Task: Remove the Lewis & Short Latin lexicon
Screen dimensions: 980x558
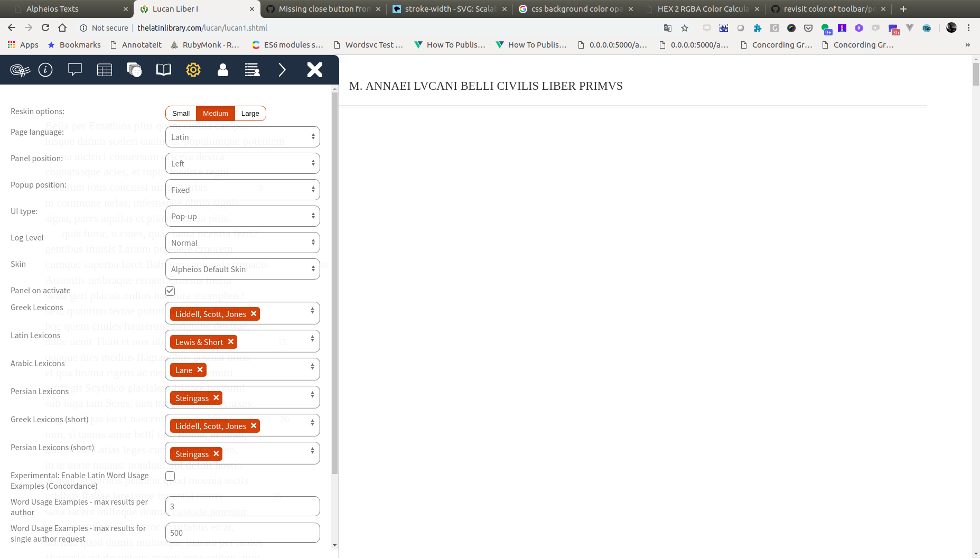Action: [x=231, y=342]
